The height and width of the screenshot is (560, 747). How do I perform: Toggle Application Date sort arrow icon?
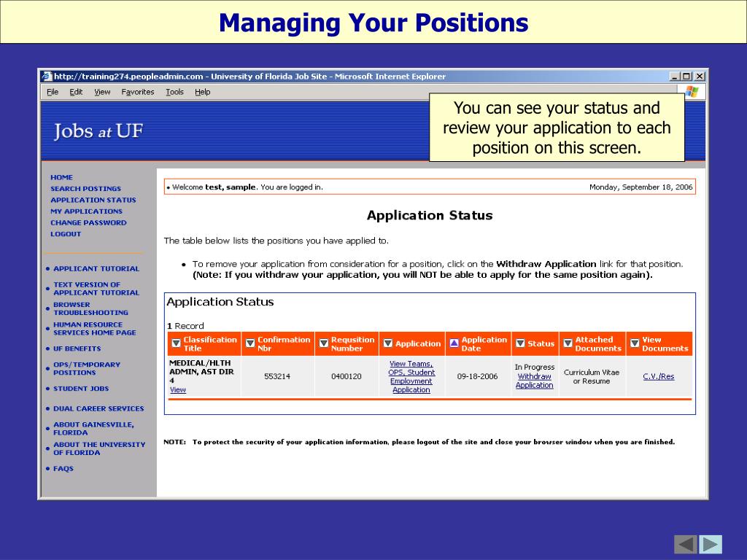click(x=454, y=343)
